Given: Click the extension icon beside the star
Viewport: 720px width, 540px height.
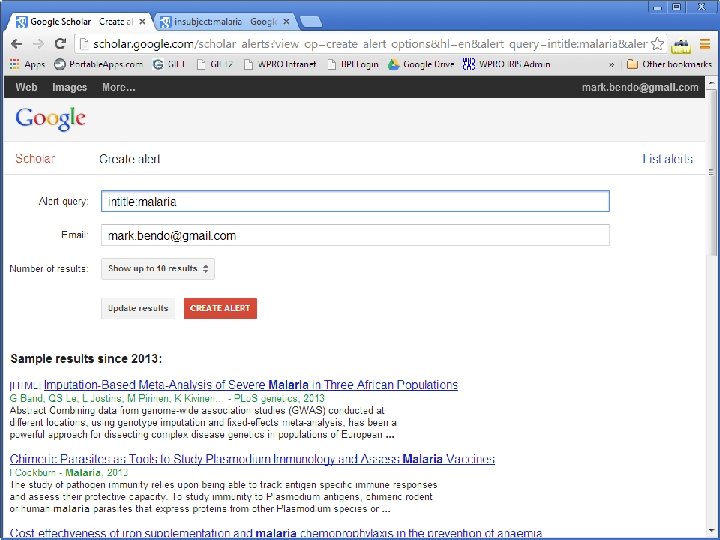Looking at the screenshot, I should 681,45.
